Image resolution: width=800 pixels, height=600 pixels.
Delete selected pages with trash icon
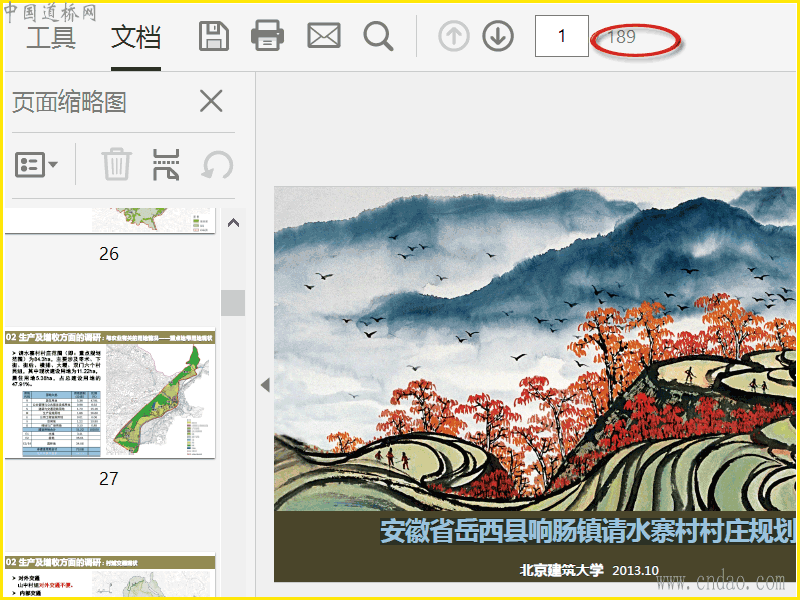pyautogui.click(x=117, y=164)
